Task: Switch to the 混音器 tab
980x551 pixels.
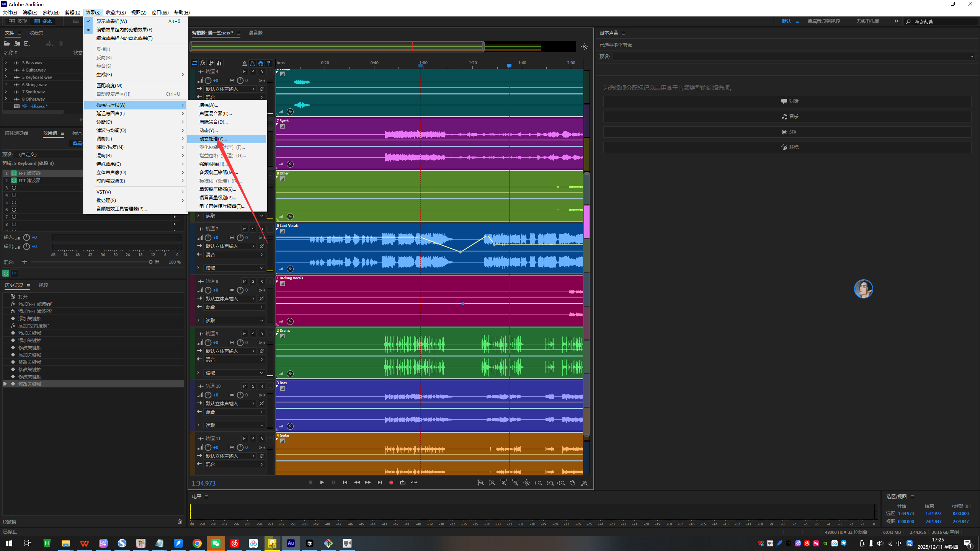Action: click(255, 33)
